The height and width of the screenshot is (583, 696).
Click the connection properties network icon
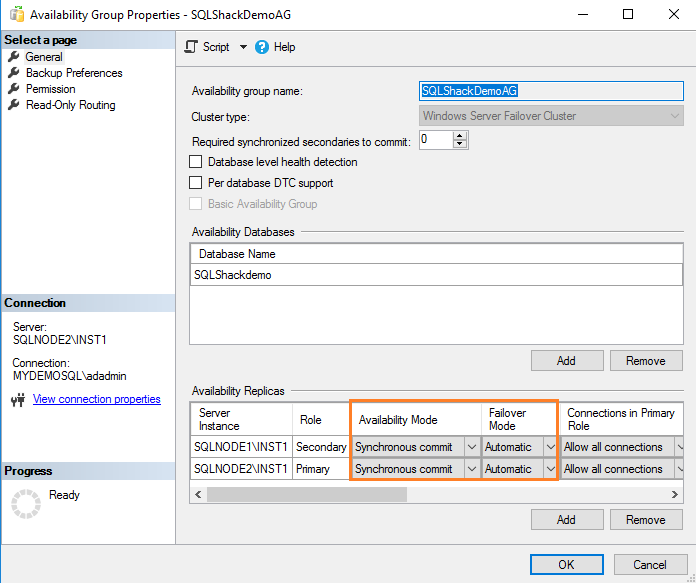pyautogui.click(x=17, y=400)
